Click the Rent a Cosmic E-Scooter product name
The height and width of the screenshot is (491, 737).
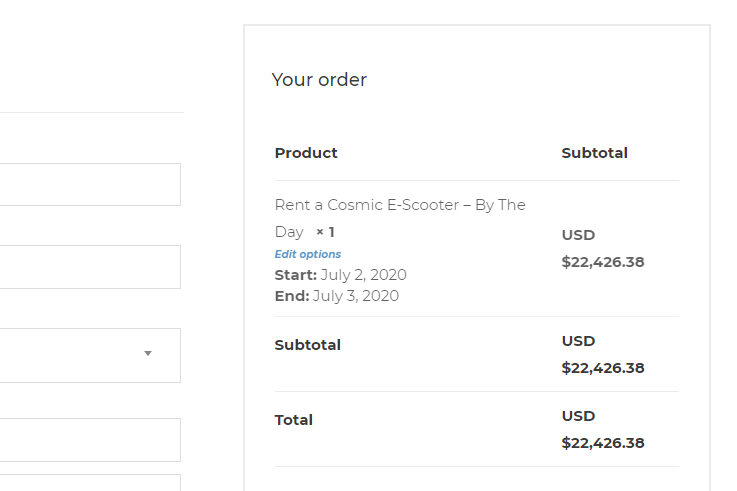point(399,205)
